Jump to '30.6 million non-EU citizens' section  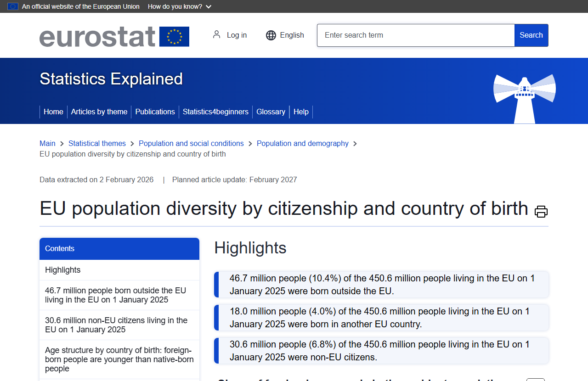(x=119, y=325)
